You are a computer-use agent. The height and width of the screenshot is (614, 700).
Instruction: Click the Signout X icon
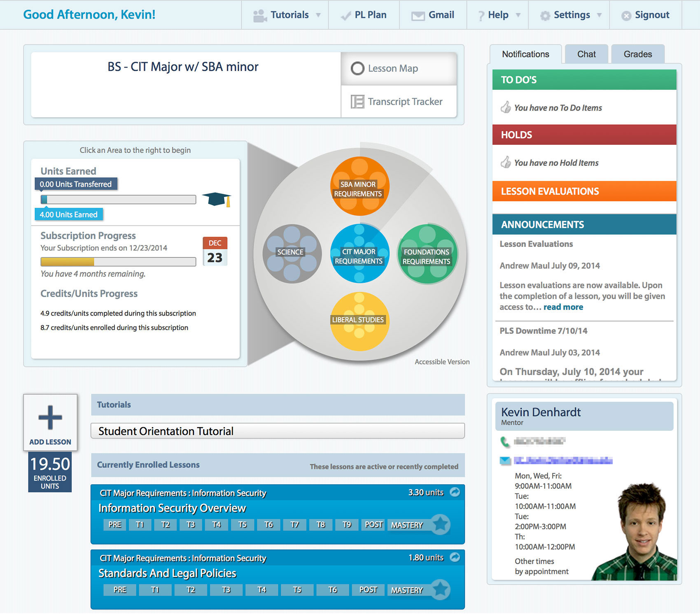626,16
